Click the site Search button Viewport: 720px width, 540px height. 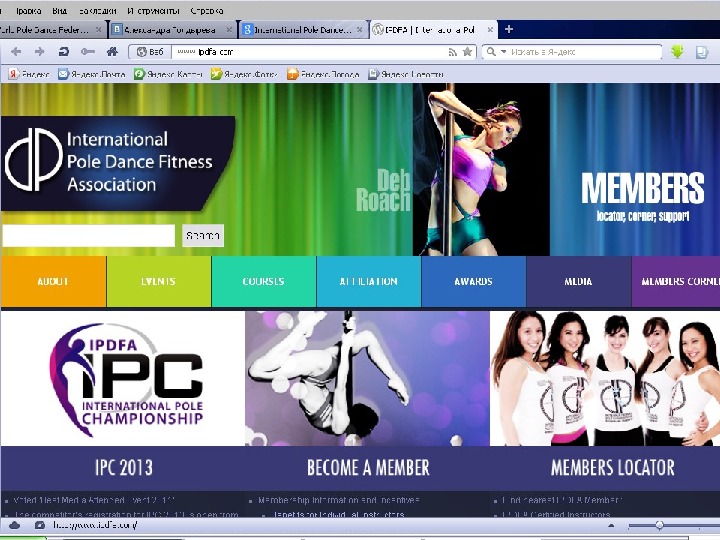pyautogui.click(x=202, y=236)
